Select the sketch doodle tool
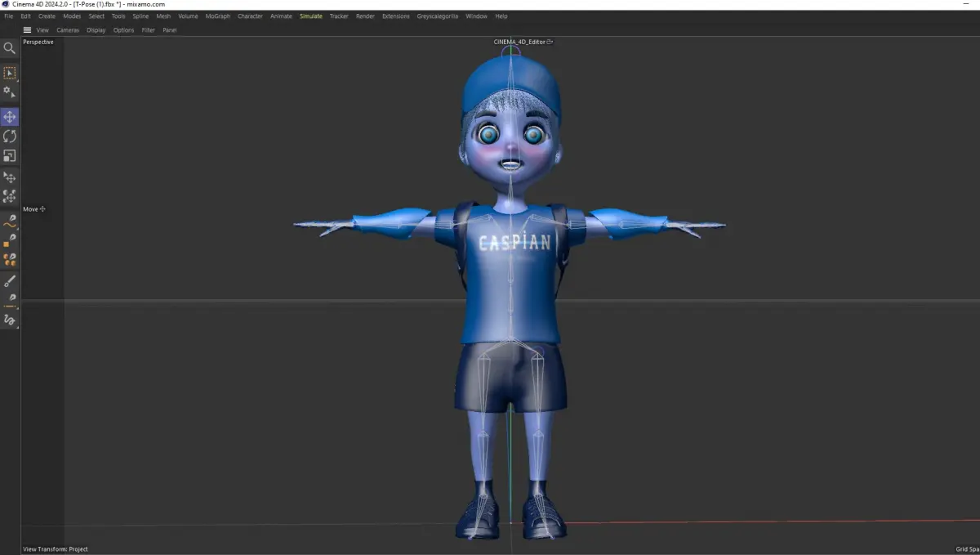The height and width of the screenshot is (555, 980). (x=10, y=320)
